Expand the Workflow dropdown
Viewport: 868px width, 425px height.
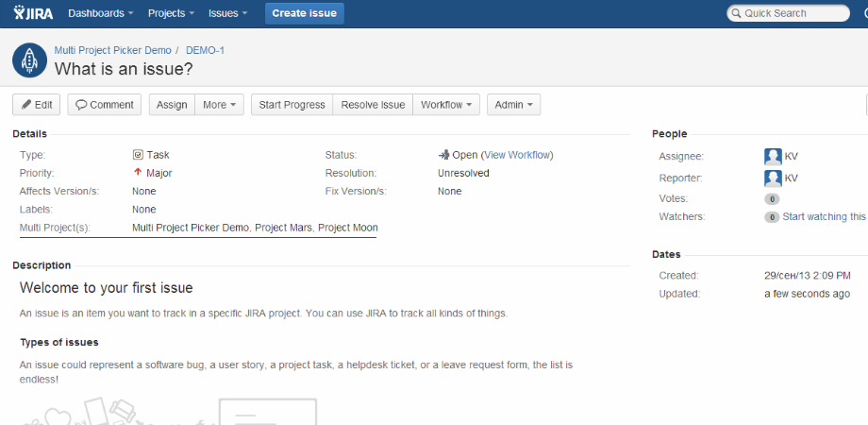pos(446,105)
